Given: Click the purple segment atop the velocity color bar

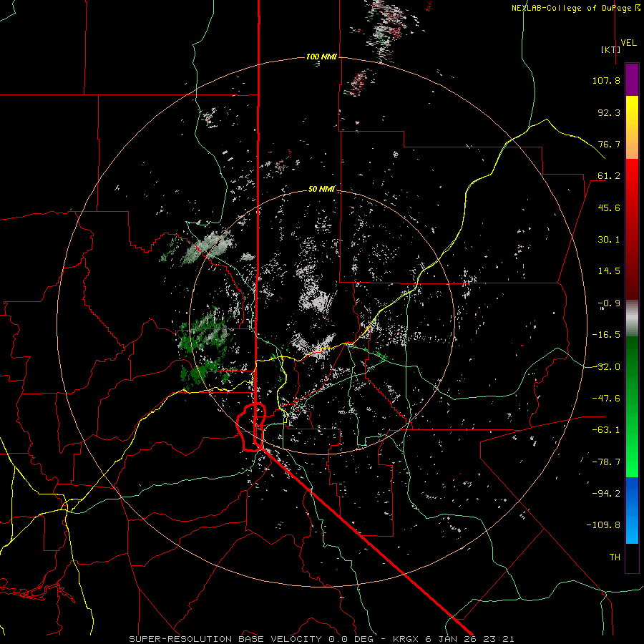Looking at the screenshot, I should click(x=632, y=80).
